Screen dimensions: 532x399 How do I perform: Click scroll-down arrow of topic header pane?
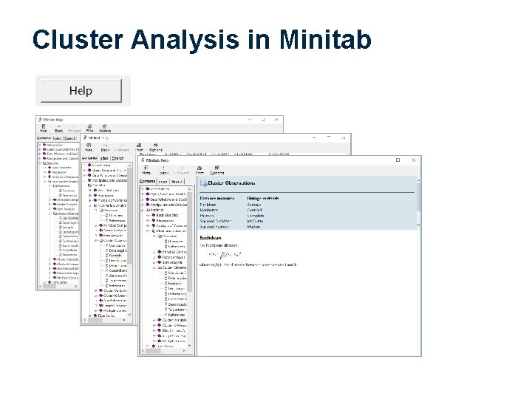click(418, 225)
